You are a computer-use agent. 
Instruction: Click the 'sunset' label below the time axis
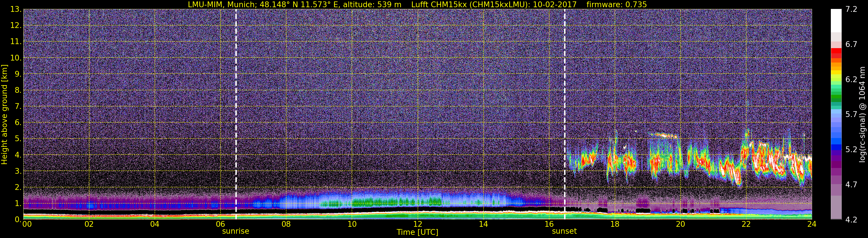pos(564,231)
